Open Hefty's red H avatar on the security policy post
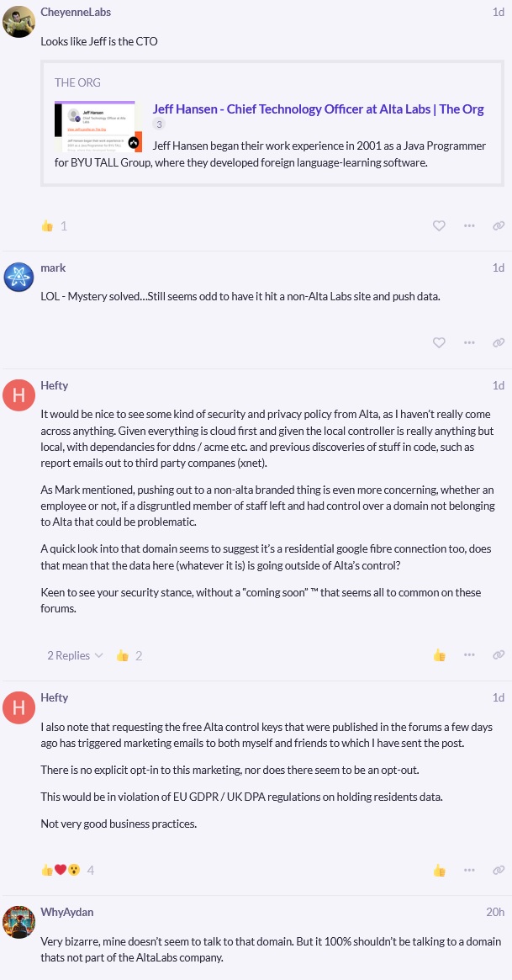 click(18, 395)
